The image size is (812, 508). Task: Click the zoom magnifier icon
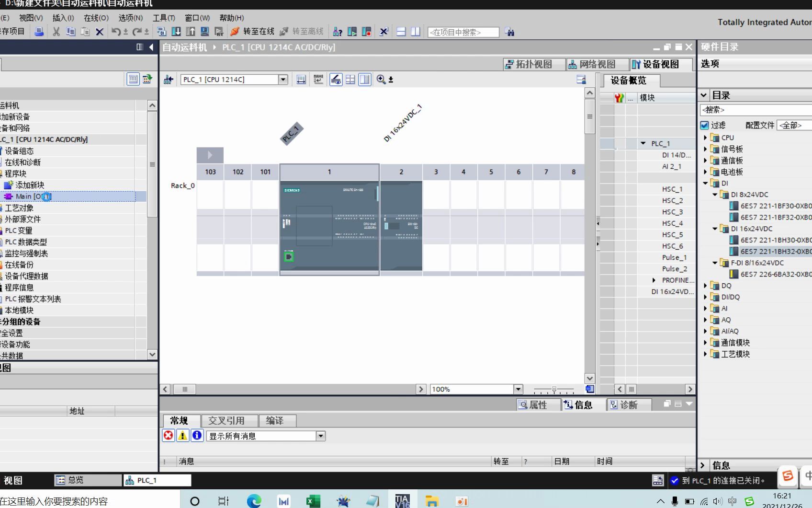[381, 80]
